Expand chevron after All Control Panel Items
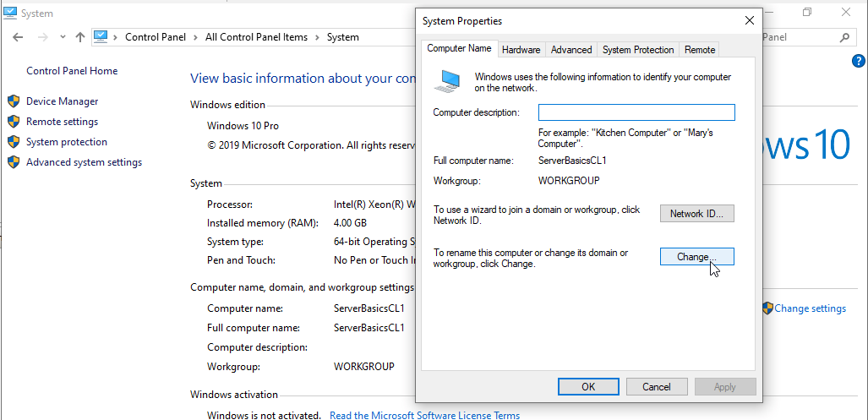The height and width of the screenshot is (420, 868). click(x=317, y=37)
